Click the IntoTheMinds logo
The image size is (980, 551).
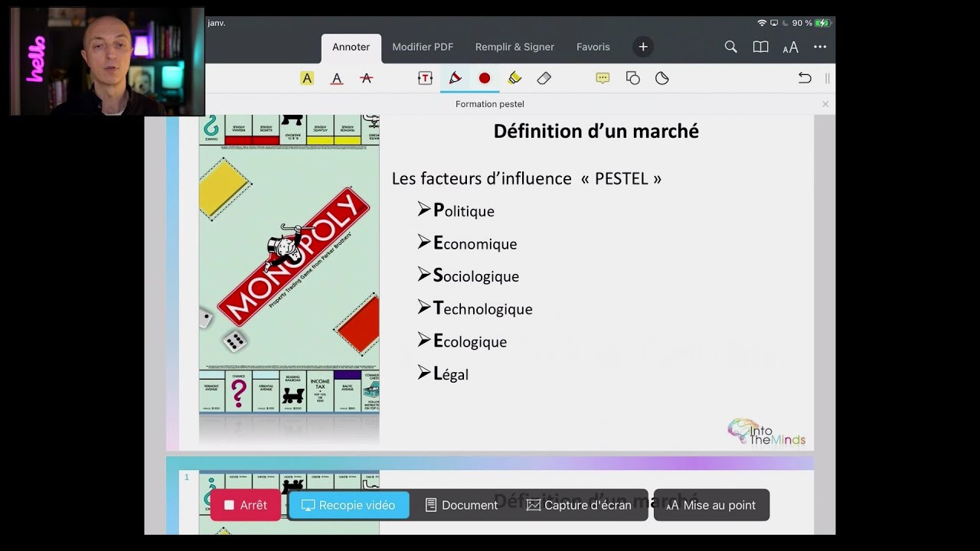coord(766,432)
